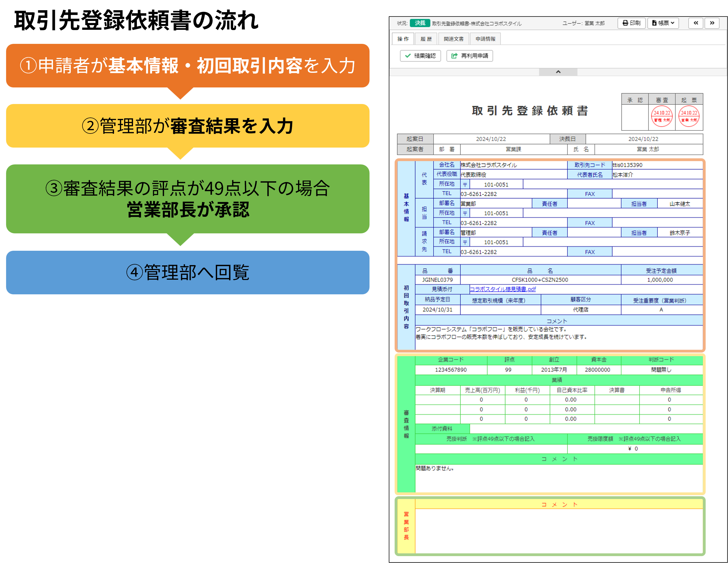The height and width of the screenshot is (563, 728).
Task: Switch to the 履歴 tab
Action: [426, 39]
